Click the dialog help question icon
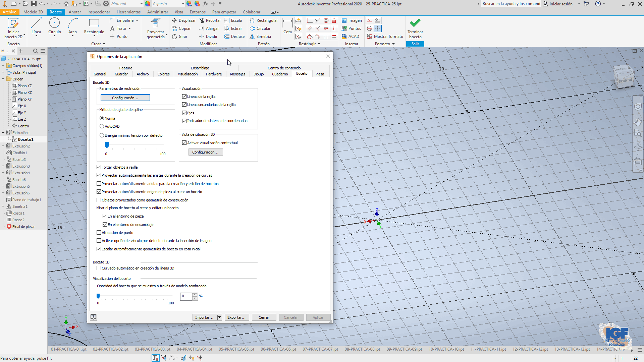Viewport: 644px width, 362px height. [93, 317]
